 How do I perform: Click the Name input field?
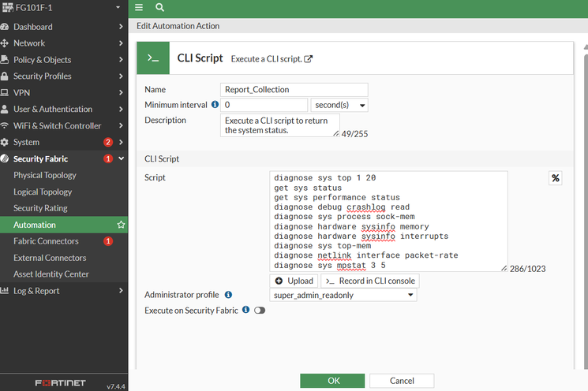coord(294,90)
